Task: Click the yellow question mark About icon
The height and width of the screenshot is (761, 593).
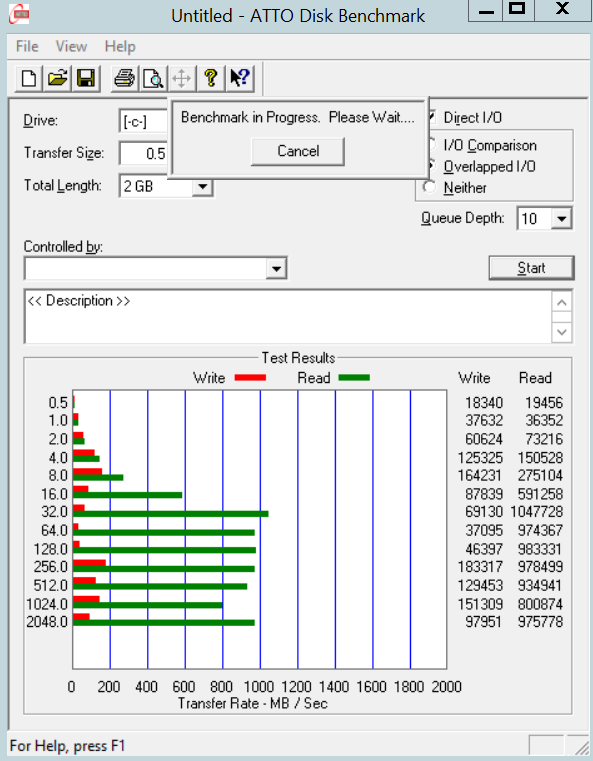Action: 211,78
